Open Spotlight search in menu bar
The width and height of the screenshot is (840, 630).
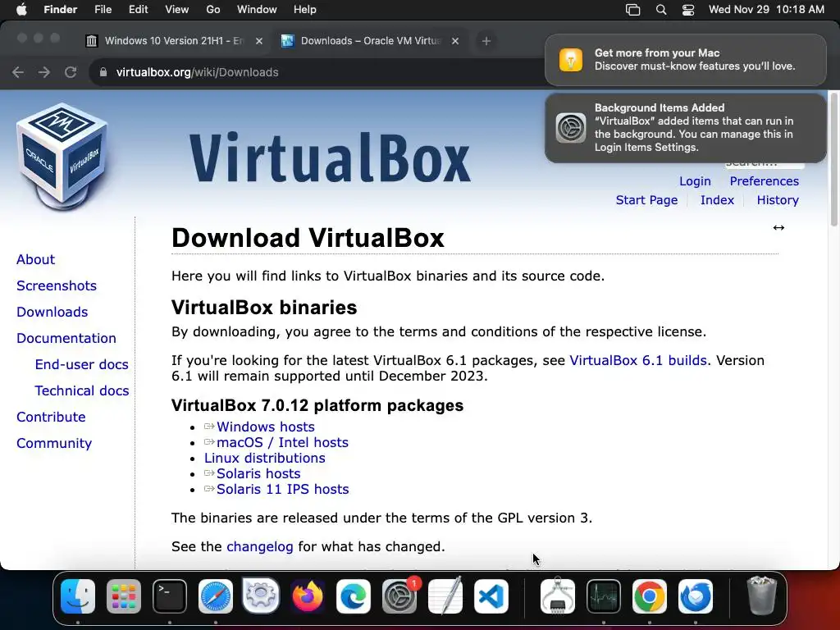[x=661, y=10]
